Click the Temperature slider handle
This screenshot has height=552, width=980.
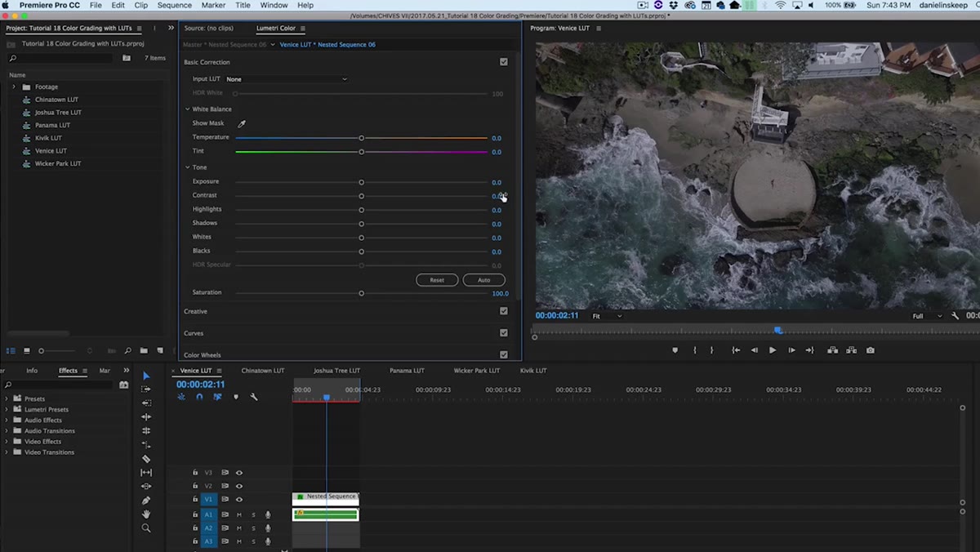click(361, 138)
